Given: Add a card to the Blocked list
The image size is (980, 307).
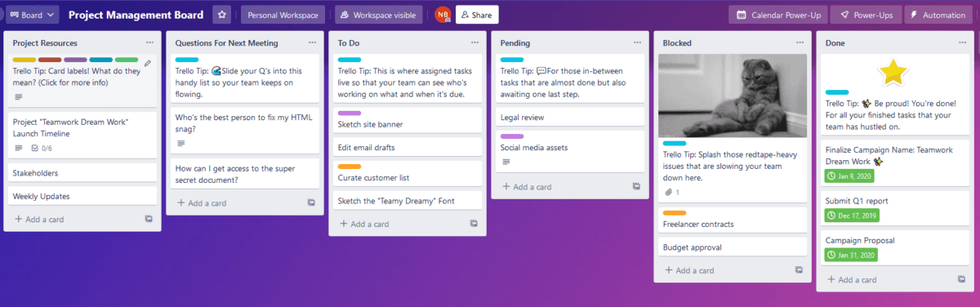Looking at the screenshot, I should tap(690, 270).
